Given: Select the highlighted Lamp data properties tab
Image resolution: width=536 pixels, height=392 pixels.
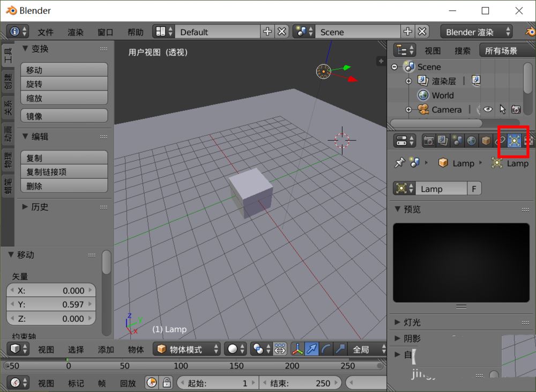Looking at the screenshot, I should coord(515,140).
